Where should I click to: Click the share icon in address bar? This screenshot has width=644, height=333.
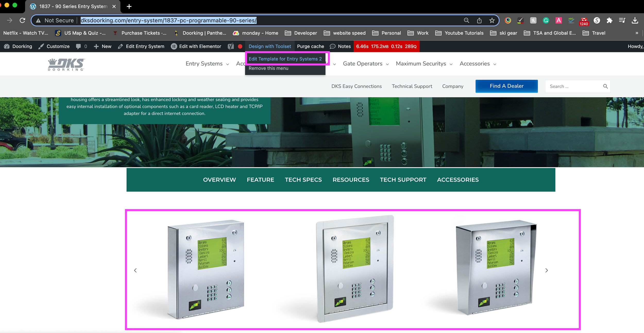(x=479, y=20)
